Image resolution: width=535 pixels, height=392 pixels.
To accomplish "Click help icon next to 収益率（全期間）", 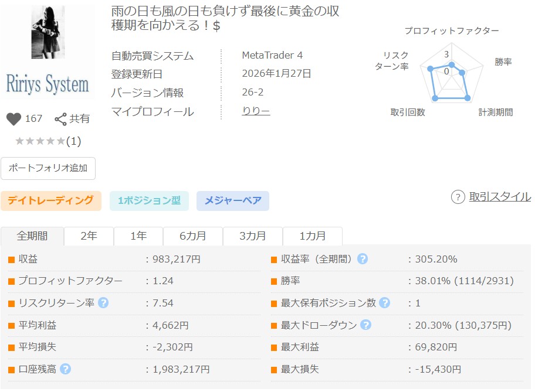I will point(363,259).
